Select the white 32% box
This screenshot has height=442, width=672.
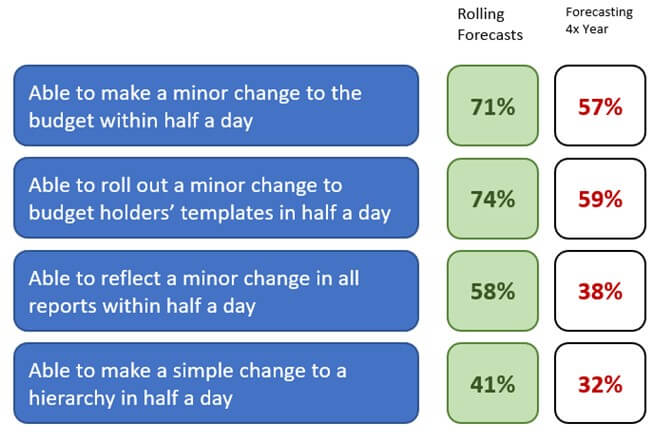coord(600,383)
